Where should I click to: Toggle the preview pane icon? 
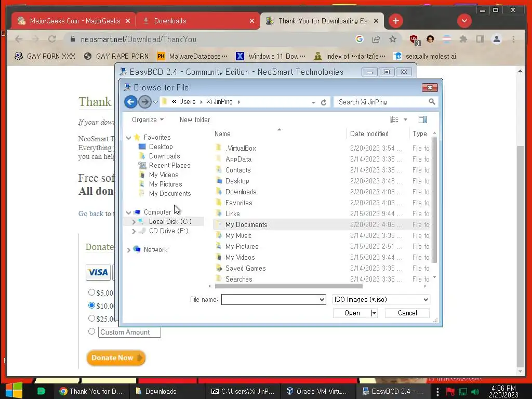423,119
